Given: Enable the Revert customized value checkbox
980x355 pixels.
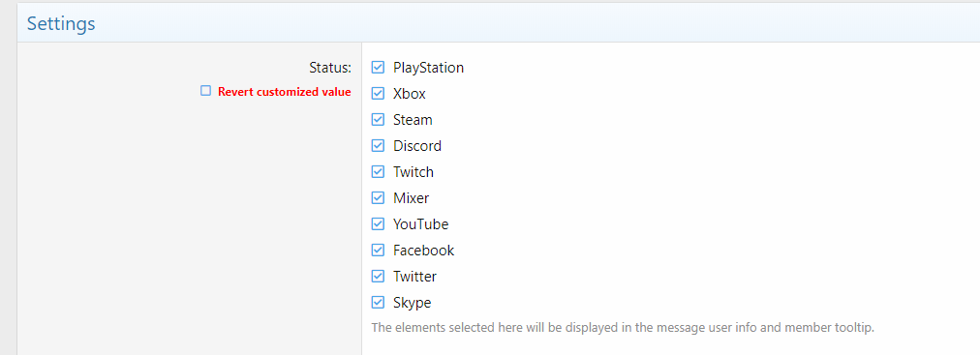Looking at the screenshot, I should point(205,91).
